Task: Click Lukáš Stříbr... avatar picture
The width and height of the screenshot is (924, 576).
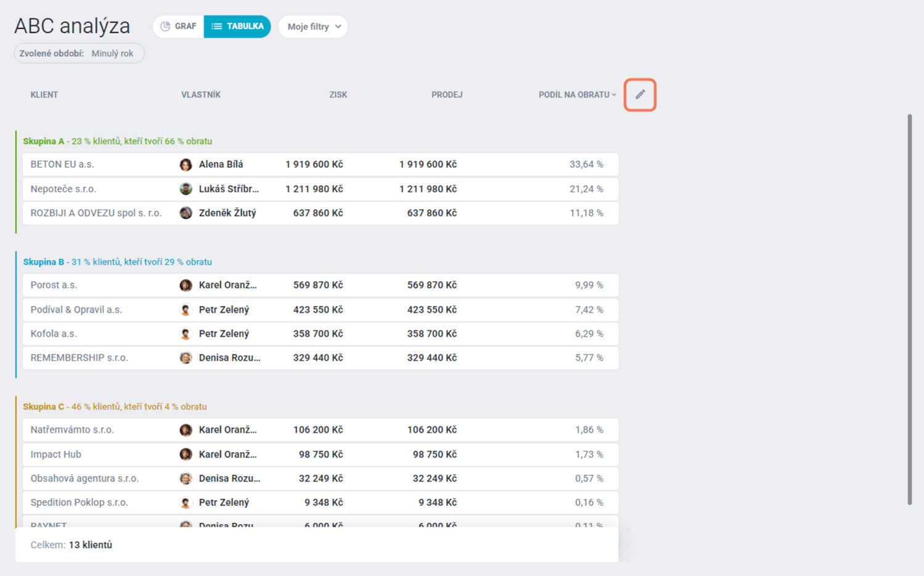Action: pyautogui.click(x=186, y=189)
